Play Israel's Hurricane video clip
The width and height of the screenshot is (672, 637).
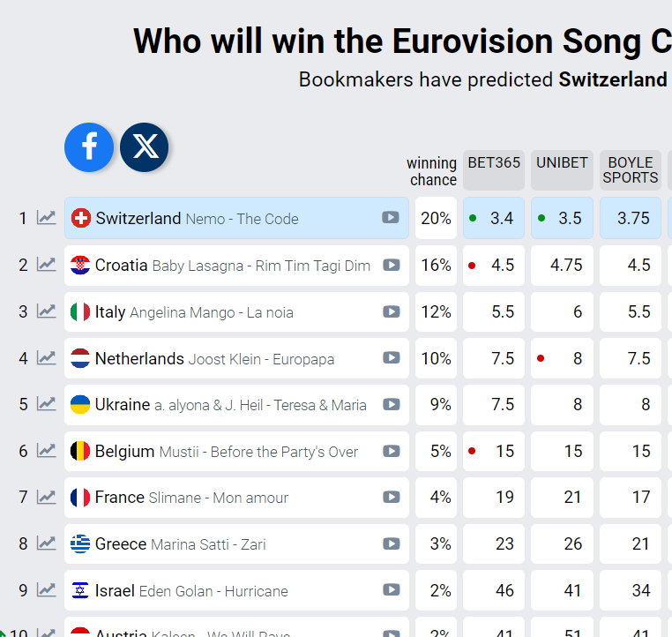pyautogui.click(x=391, y=590)
